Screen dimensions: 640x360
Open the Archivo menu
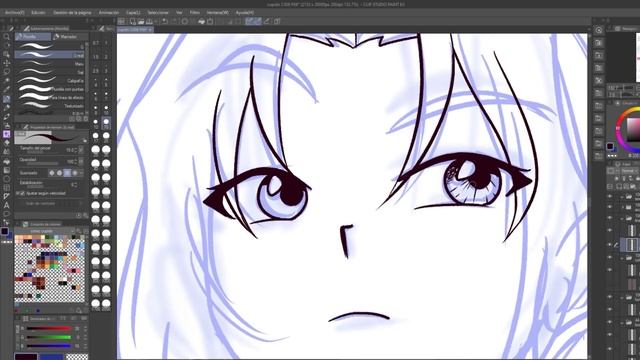coord(15,13)
